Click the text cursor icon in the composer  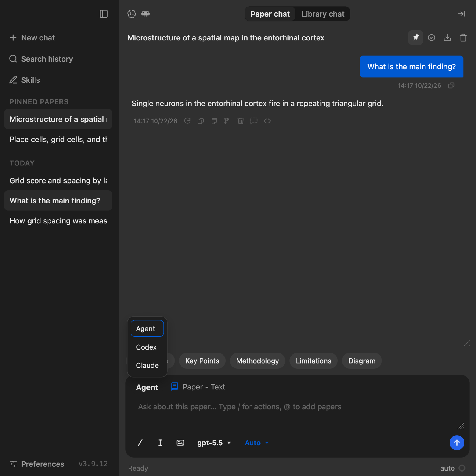coord(160,443)
